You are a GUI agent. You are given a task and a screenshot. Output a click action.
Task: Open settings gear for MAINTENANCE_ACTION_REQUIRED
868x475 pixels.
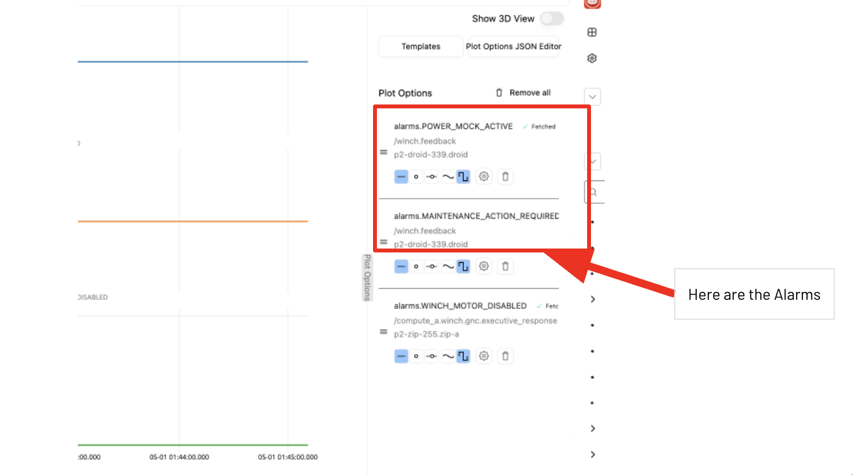pos(483,266)
